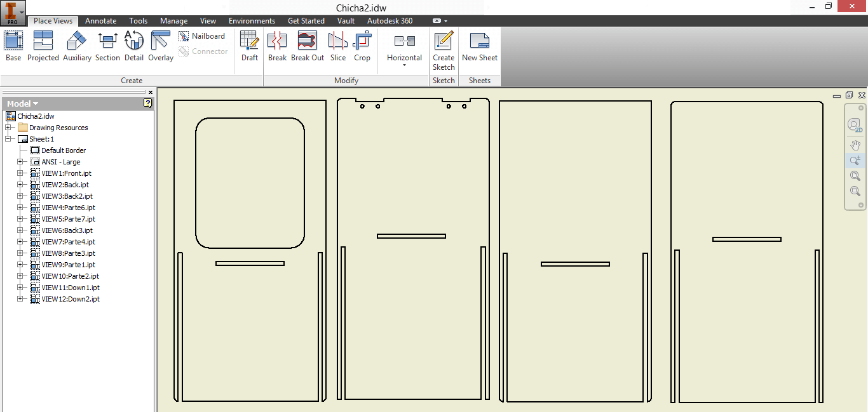Select the Crop tool
Viewport: 868px width, 412px height.
click(362, 46)
